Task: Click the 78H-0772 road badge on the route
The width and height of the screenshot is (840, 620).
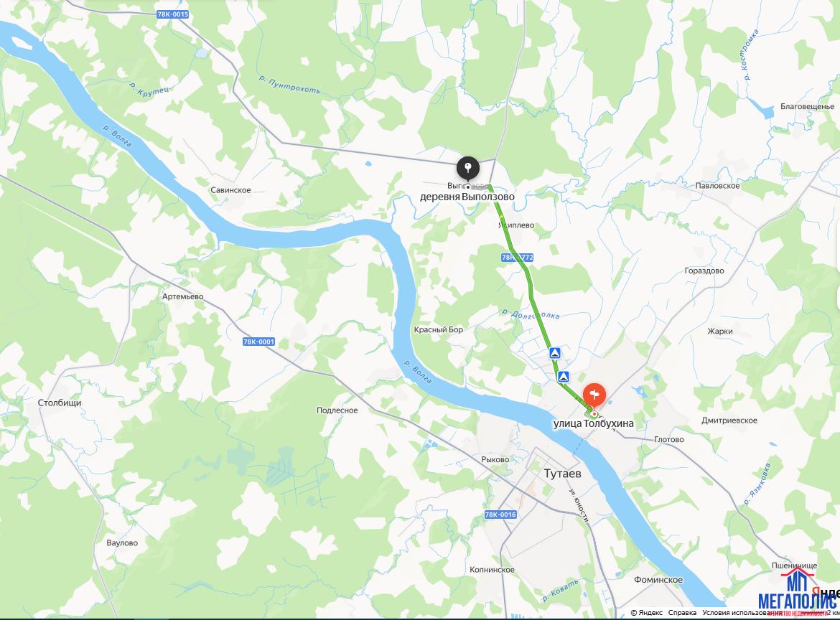Action: [517, 258]
